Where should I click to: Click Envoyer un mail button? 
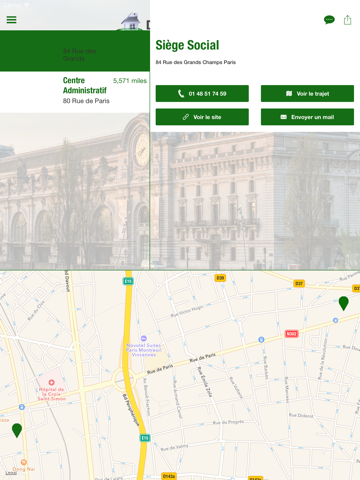(x=307, y=117)
